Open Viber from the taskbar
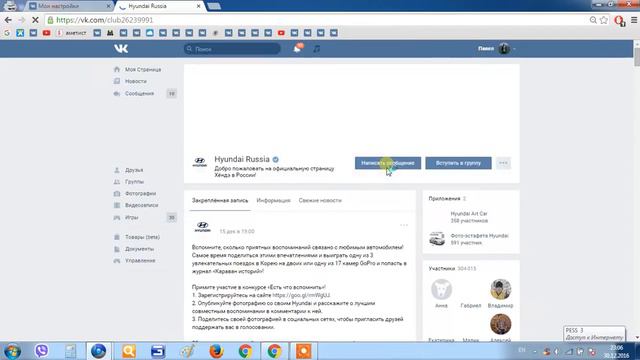The height and width of the screenshot is (360, 640). (x=41, y=351)
